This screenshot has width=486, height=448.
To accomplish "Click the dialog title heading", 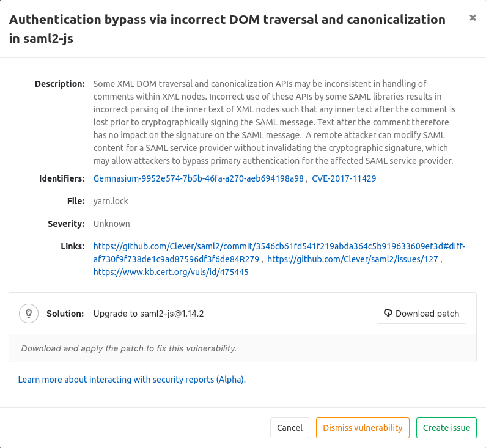I will tap(227, 29).
